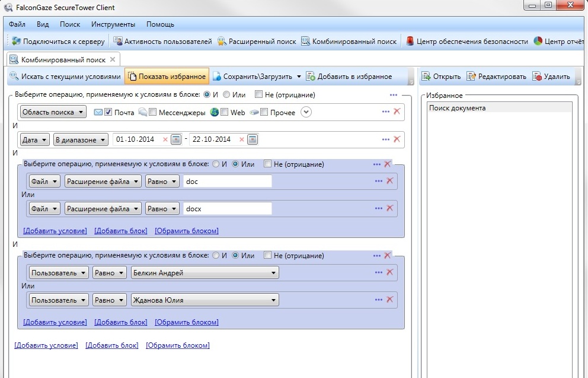
Task: Open the 'Поиск' menu
Action: (x=70, y=24)
